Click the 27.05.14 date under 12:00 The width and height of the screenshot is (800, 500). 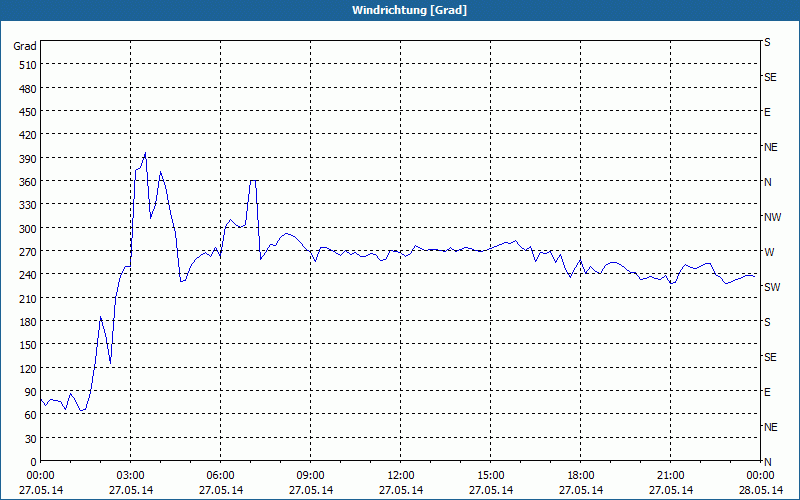pyautogui.click(x=401, y=490)
